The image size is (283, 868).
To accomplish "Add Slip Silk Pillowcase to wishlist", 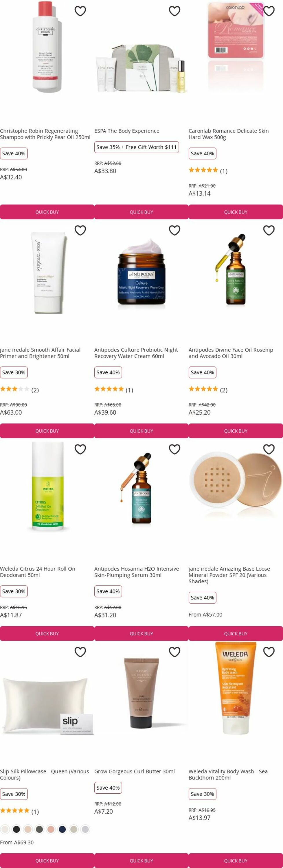I will (x=80, y=652).
